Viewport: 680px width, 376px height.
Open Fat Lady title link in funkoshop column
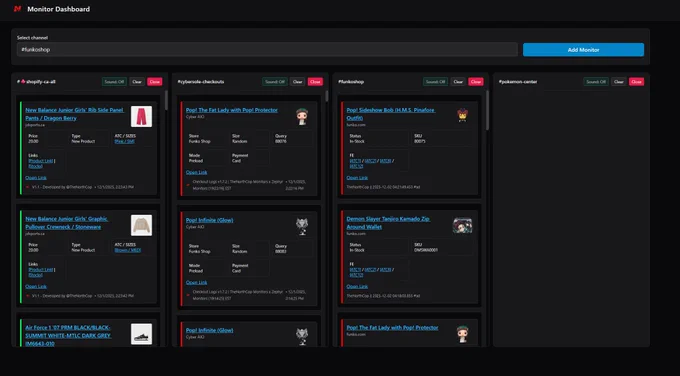tap(392, 328)
